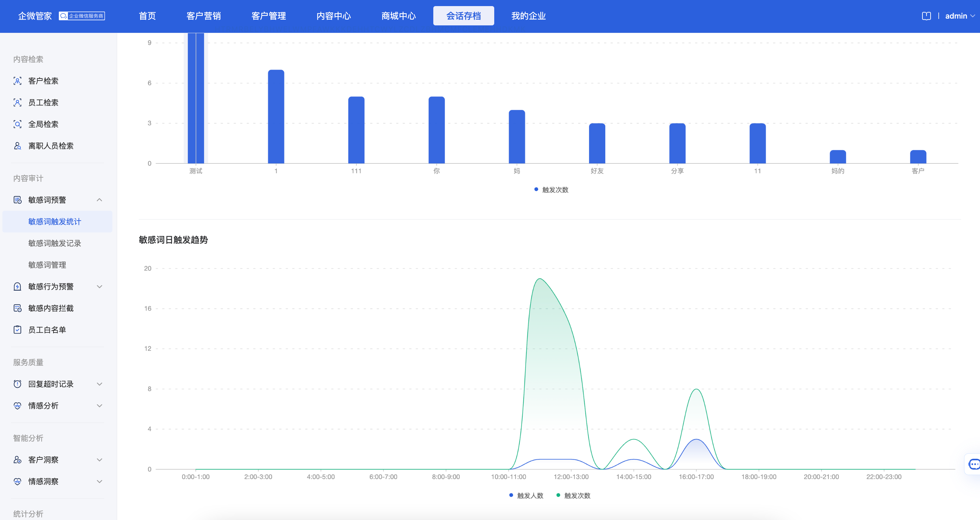Click the 离职人员检索 sidebar icon

pyautogui.click(x=18, y=146)
